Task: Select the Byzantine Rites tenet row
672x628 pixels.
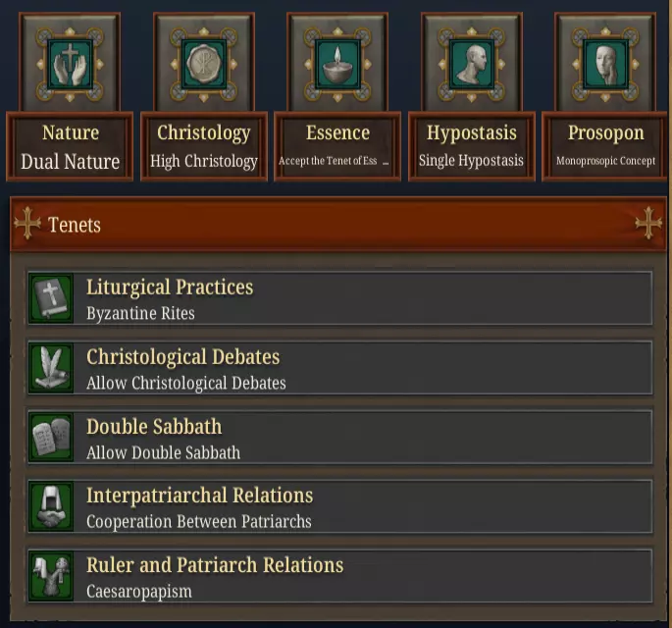Action: [x=363, y=298]
